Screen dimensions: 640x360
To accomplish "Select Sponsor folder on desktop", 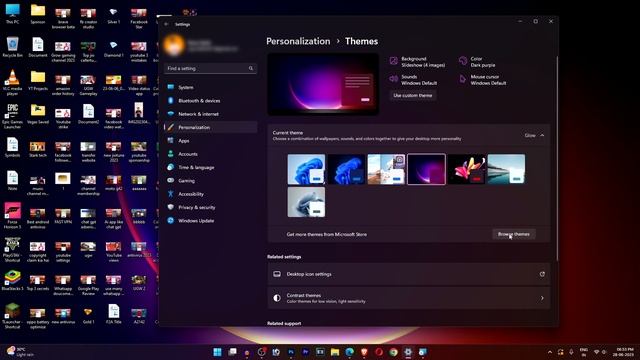I will [38, 15].
